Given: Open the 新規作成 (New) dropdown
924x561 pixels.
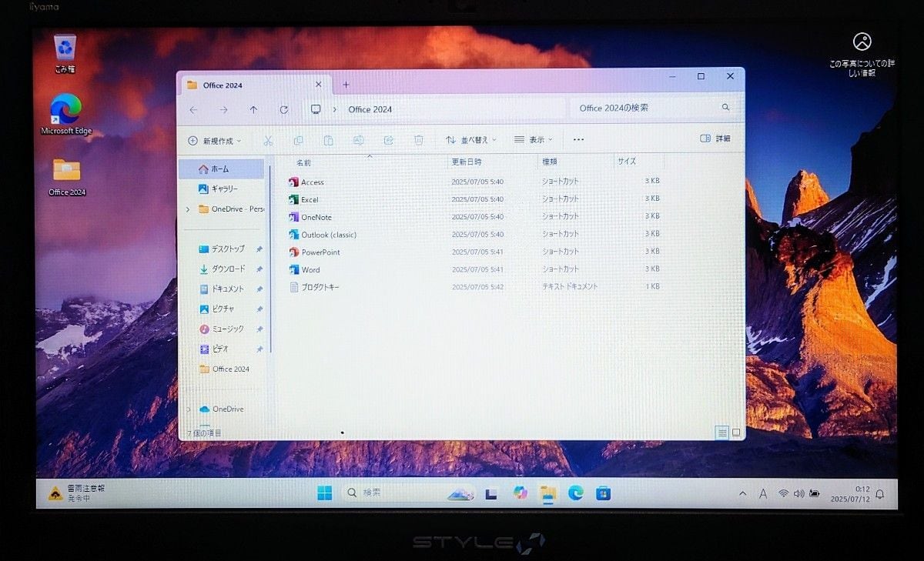Looking at the screenshot, I should pos(214,141).
